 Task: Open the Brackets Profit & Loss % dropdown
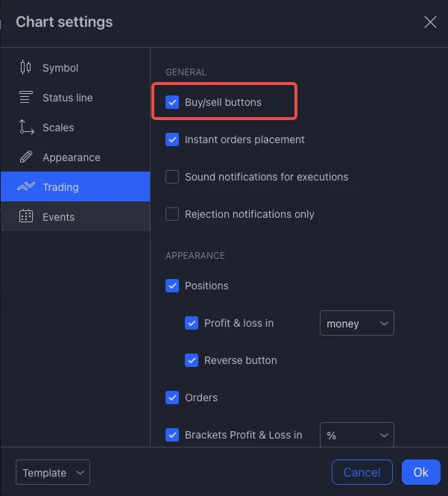[356, 435]
